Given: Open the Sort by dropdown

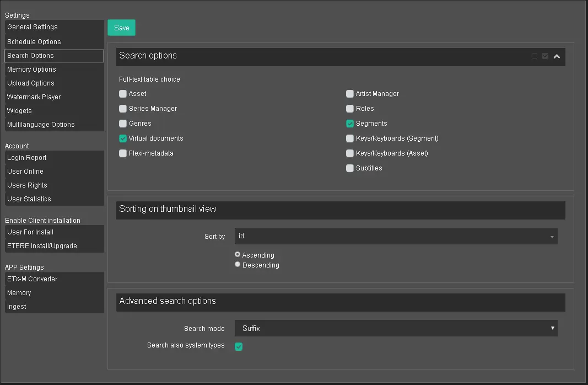Looking at the screenshot, I should click(396, 236).
